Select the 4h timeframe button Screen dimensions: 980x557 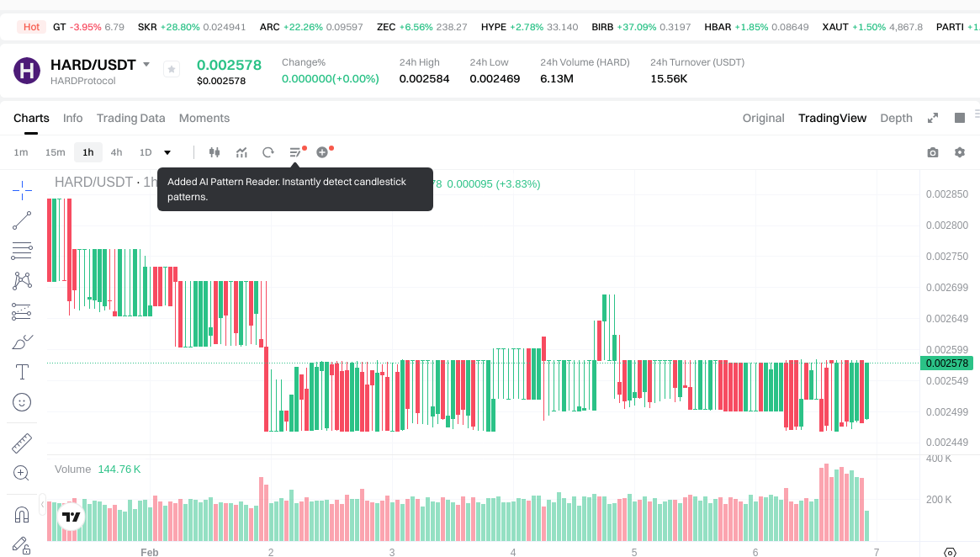pos(116,152)
